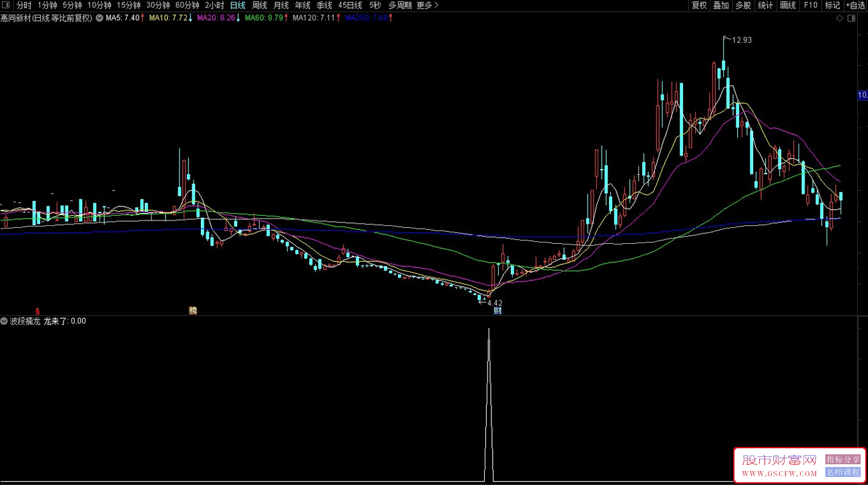This screenshot has width=868, height=485.
Task: Click the MA250 value label
Action: (x=366, y=18)
